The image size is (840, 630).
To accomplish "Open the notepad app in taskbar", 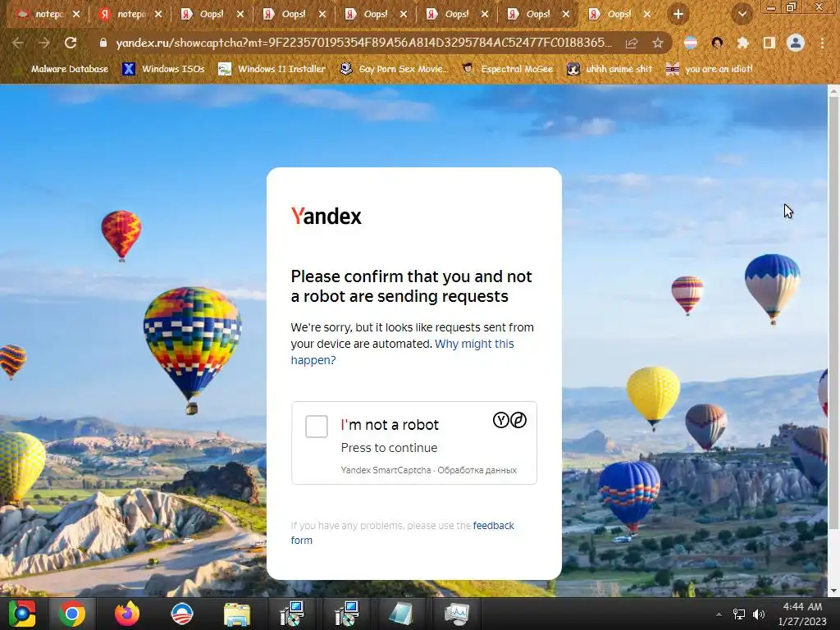I will point(401,614).
